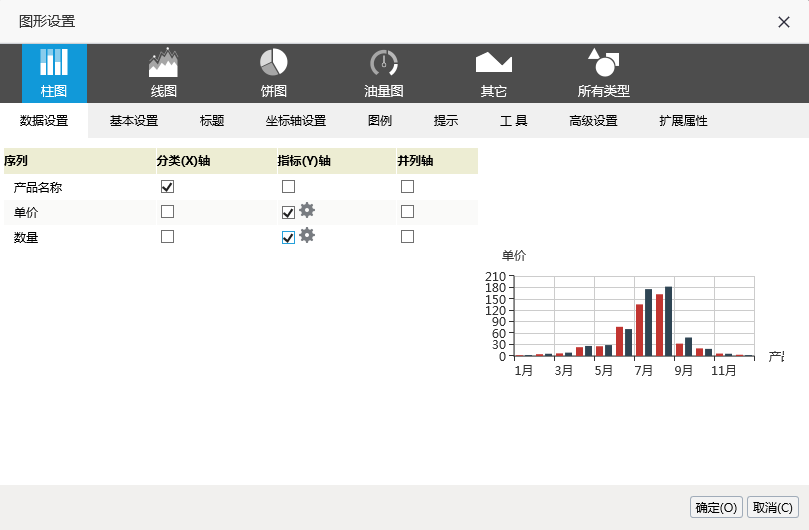
Task: Uncheck 产品名称 分类(X)轴 checkbox
Action: (167, 186)
